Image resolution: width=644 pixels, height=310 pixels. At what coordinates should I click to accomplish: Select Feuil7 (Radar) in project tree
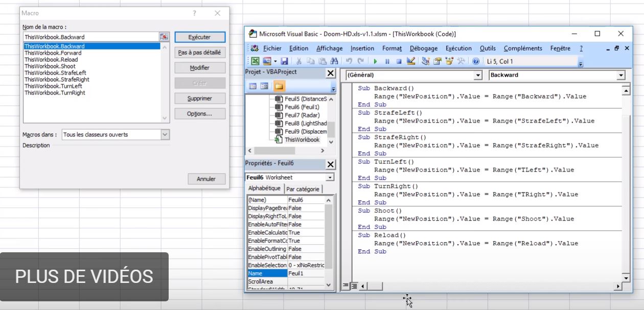(302, 115)
